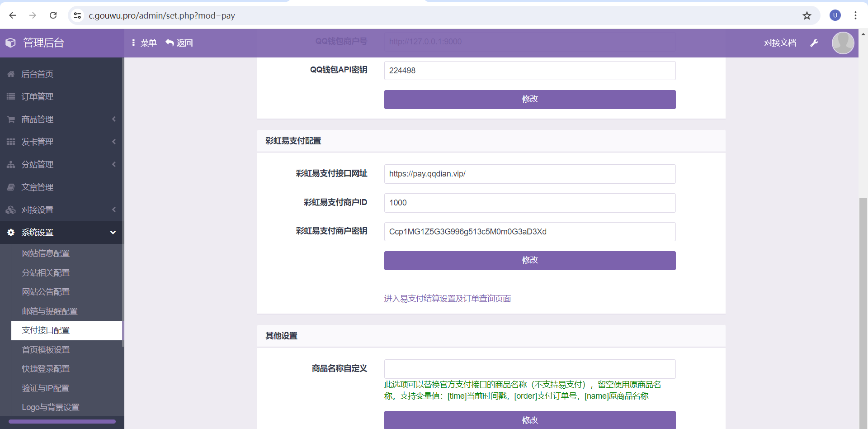This screenshot has width=868, height=429.
Task: Click the browser back arrow
Action: 13,15
